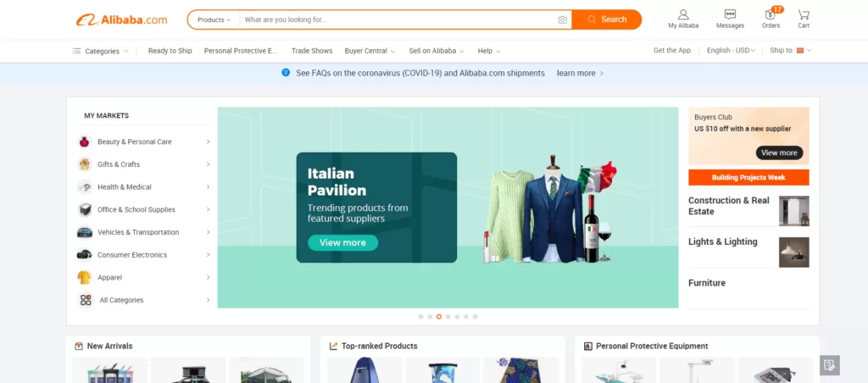This screenshot has height=383, width=868.
Task: Select the first carousel indicator dot
Action: [x=420, y=317]
